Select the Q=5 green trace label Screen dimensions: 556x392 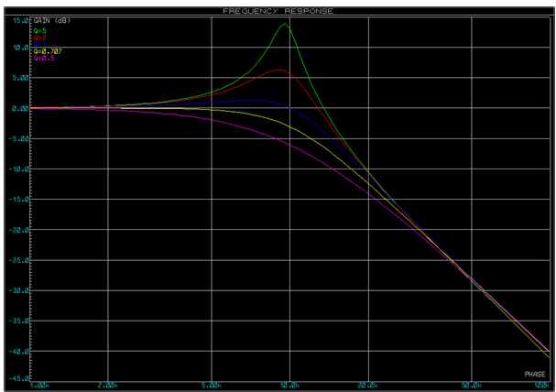pos(40,29)
